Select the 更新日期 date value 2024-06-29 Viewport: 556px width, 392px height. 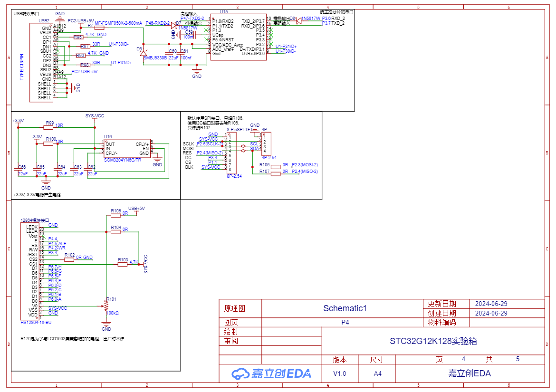(x=491, y=304)
